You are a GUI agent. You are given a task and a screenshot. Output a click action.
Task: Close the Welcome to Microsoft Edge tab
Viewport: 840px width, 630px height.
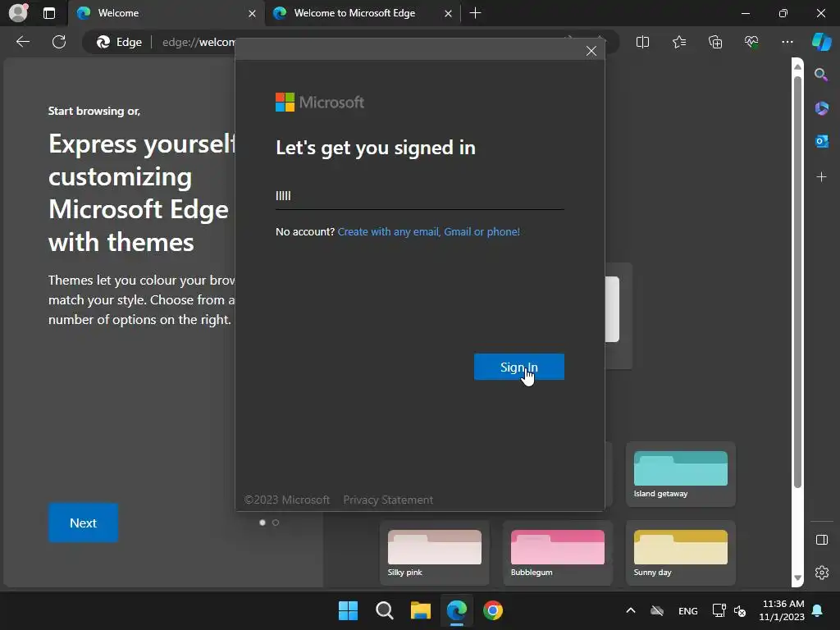tap(448, 13)
